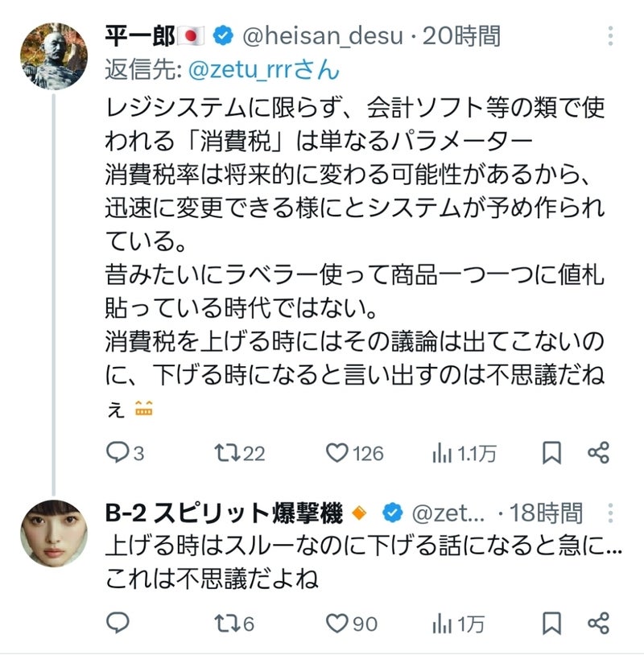The width and height of the screenshot is (644, 655).
Task: Like the tweet with 126 likes
Action: click(x=336, y=454)
